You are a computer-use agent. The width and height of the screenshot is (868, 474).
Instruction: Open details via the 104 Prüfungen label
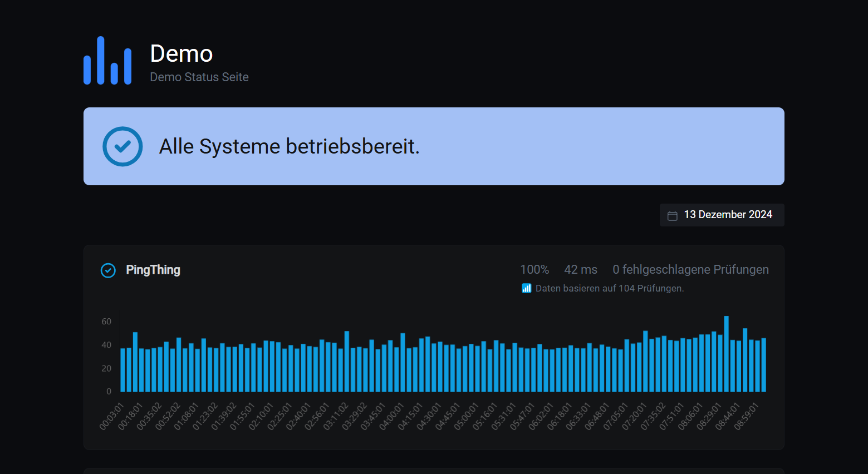click(x=610, y=288)
